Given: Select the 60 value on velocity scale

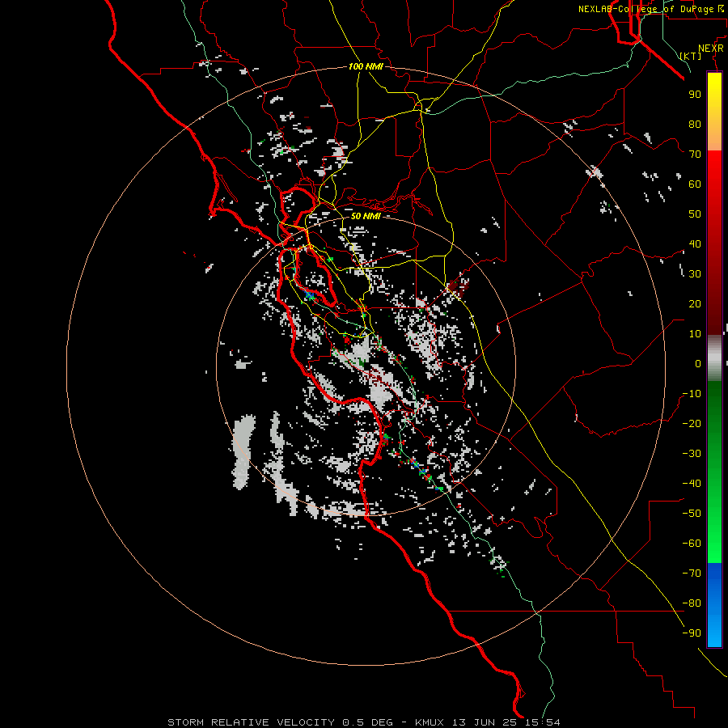Looking at the screenshot, I should [695, 184].
